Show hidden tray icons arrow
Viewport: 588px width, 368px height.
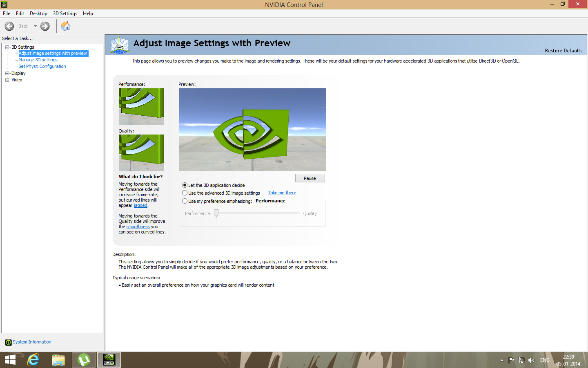501,360
